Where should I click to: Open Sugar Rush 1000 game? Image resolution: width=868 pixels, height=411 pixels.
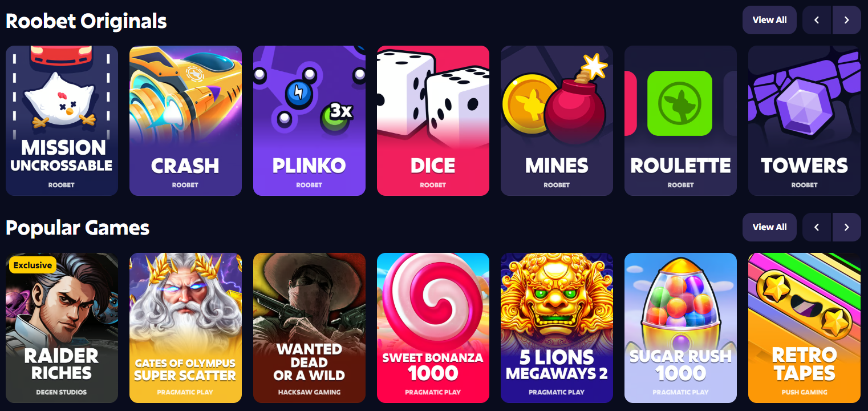(x=680, y=328)
